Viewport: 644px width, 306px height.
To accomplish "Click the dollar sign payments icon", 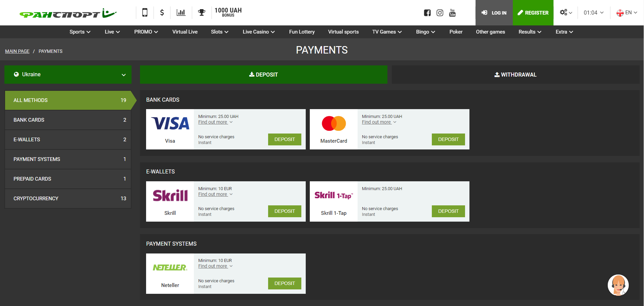I will (162, 13).
